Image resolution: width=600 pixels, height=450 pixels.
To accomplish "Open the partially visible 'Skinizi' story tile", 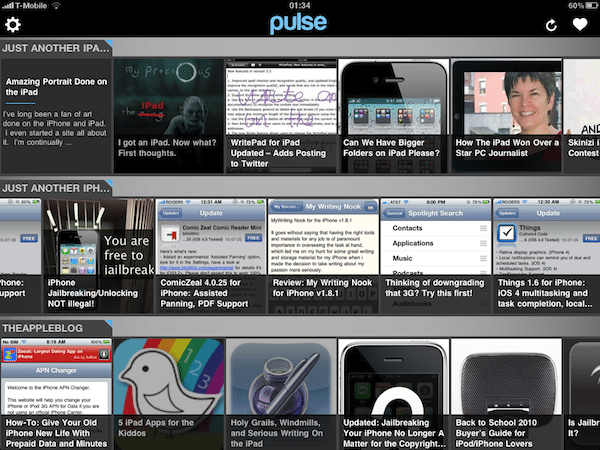I will [582, 116].
